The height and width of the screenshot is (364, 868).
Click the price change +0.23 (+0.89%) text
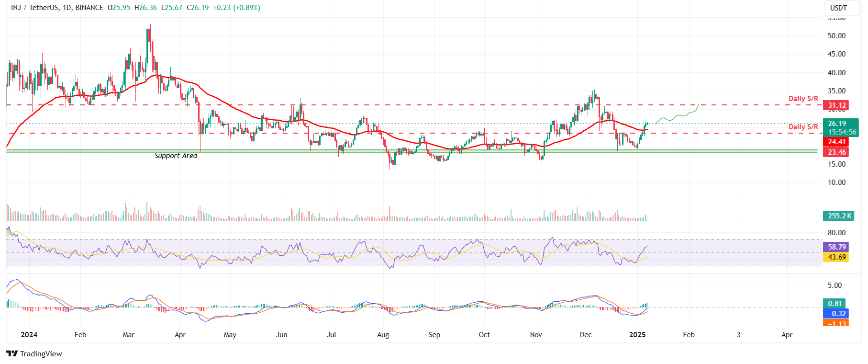[236, 8]
